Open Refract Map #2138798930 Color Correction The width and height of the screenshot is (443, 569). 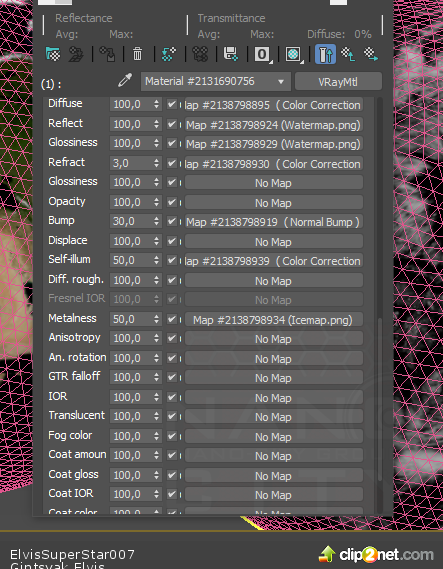(274, 164)
